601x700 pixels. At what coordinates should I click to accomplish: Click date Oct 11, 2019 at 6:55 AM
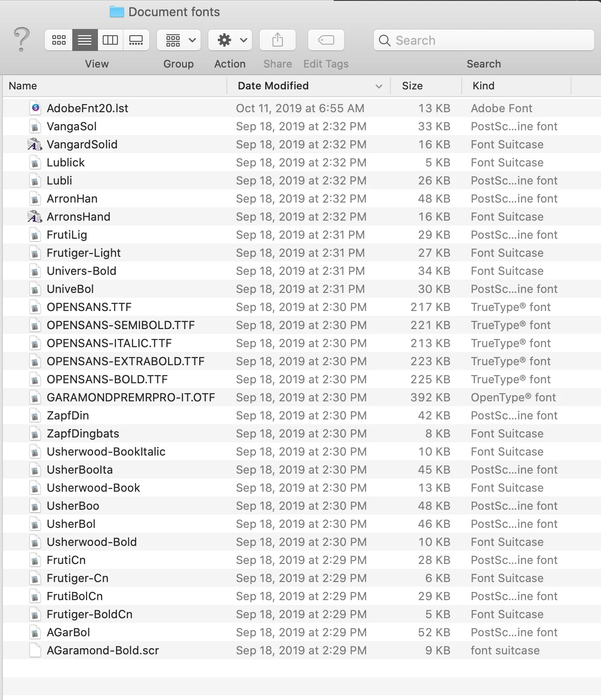pyautogui.click(x=300, y=108)
